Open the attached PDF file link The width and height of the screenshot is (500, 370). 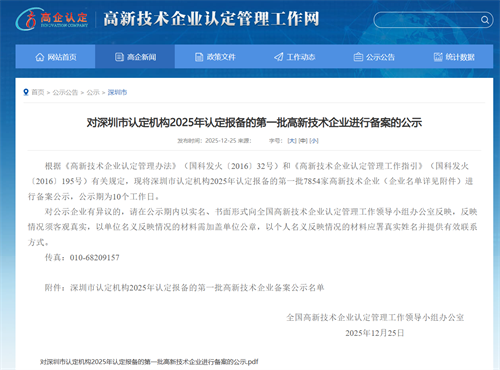point(149,361)
